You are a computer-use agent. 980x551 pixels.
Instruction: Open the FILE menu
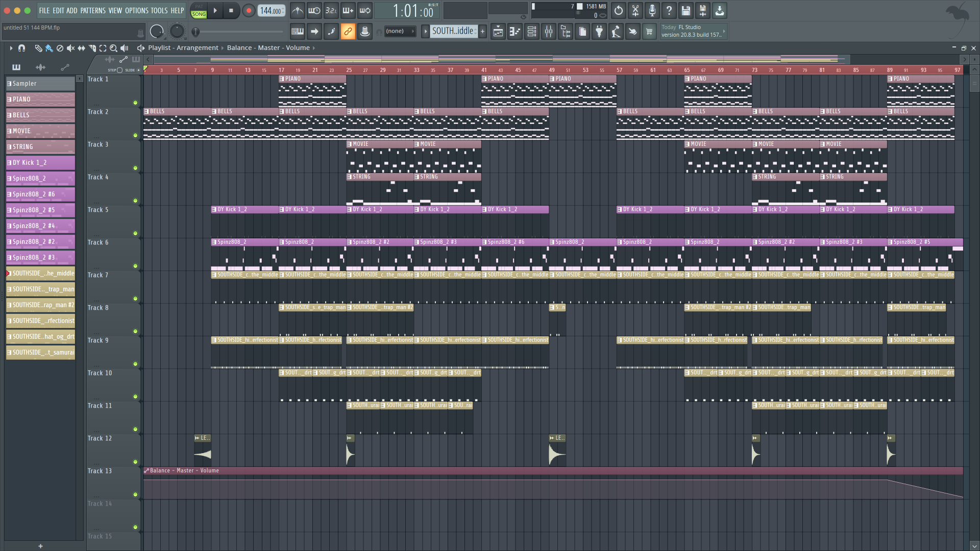pos(44,10)
